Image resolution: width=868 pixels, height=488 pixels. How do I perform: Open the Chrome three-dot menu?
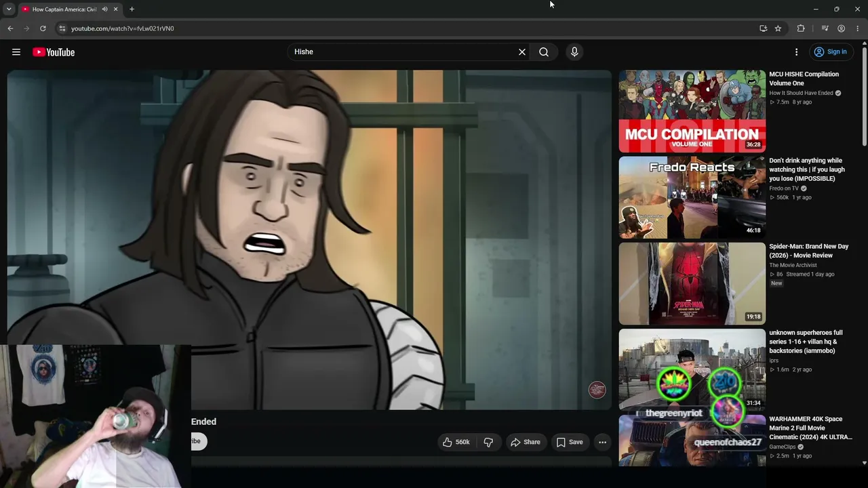[x=857, y=28]
